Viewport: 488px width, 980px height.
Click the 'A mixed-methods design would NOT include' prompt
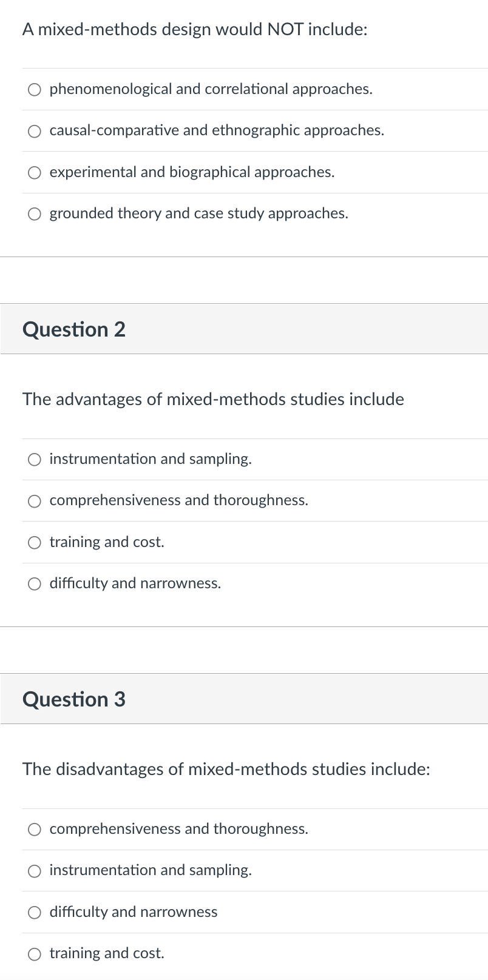(x=195, y=29)
